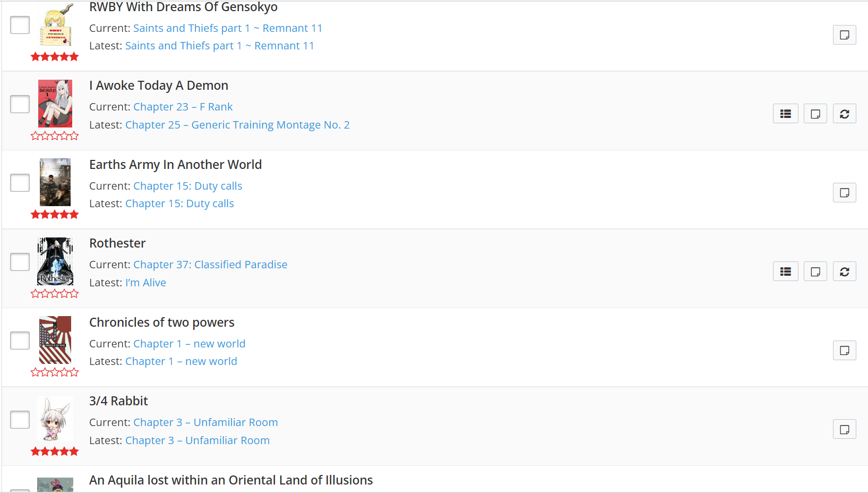This screenshot has height=493, width=868.
Task: Open Chapter 37: Classified Paradise link
Action: tap(210, 265)
